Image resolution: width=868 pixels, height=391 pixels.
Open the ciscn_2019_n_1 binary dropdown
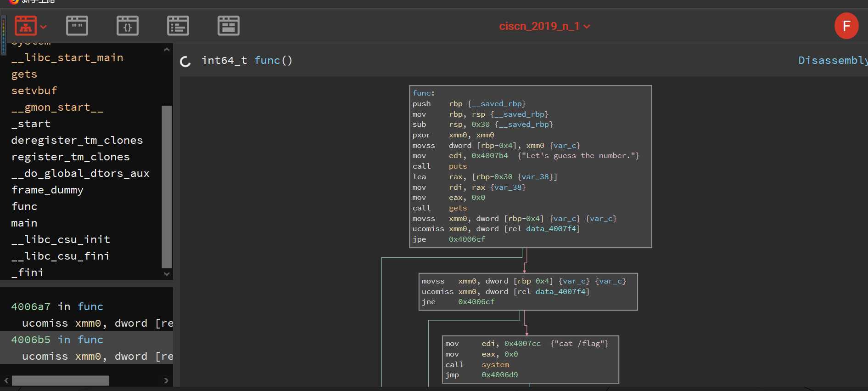point(544,26)
